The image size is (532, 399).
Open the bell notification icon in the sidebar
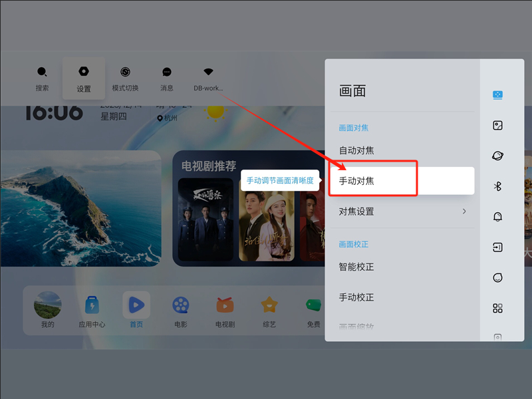[x=497, y=217]
